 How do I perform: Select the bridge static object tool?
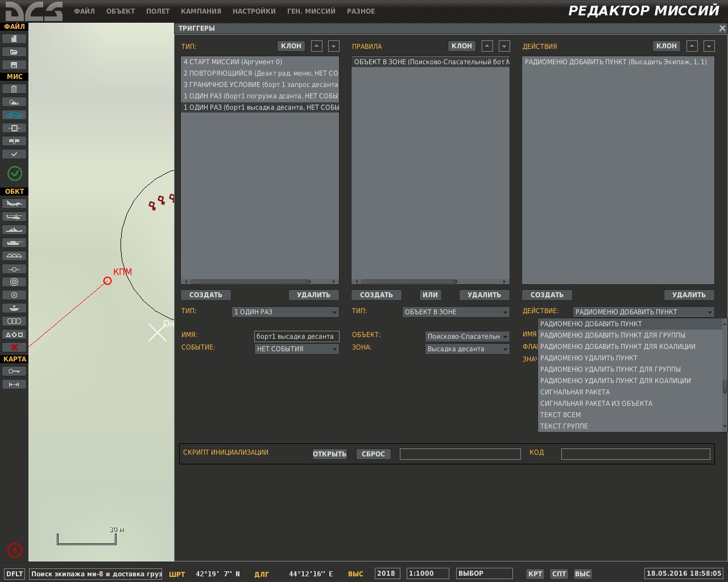[14, 256]
